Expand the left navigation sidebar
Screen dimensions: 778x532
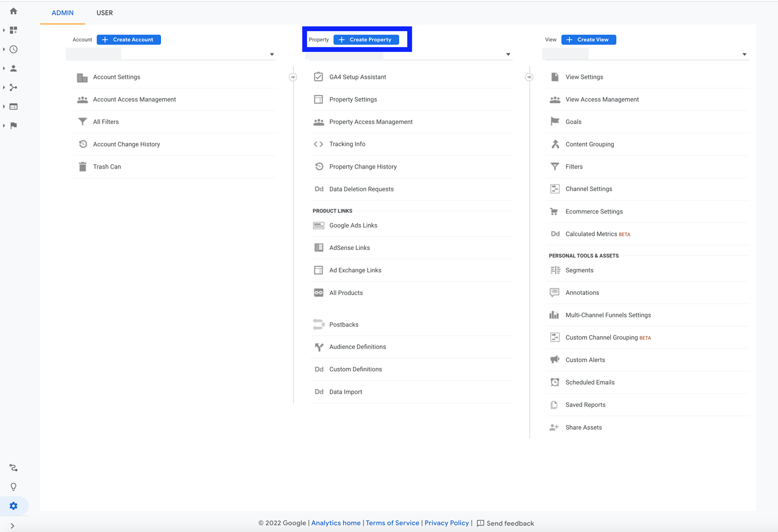pos(12,526)
